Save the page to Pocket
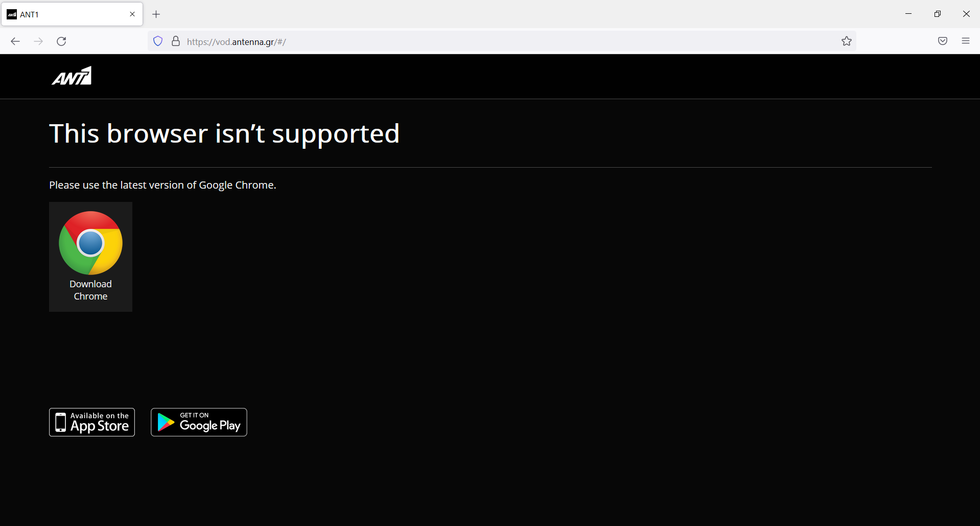Screen dimensions: 980x526 [942, 41]
